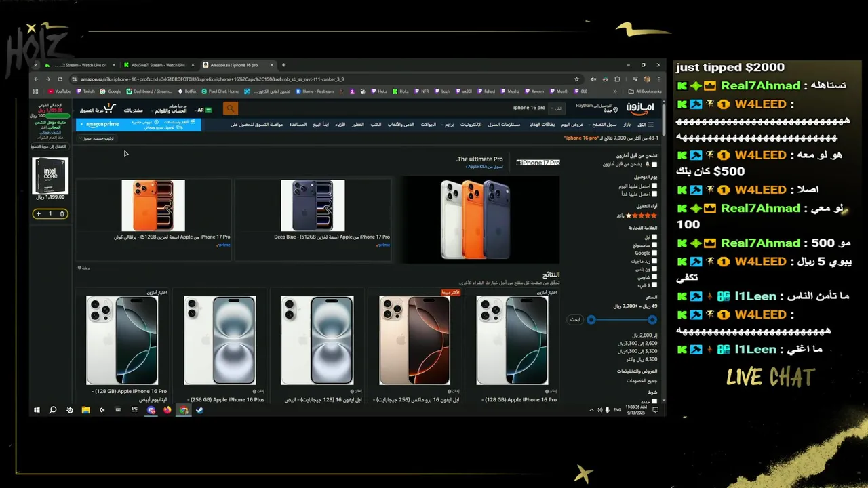The height and width of the screenshot is (488, 868).
Task: Open the Today's Deals nav item
Action: tap(572, 125)
